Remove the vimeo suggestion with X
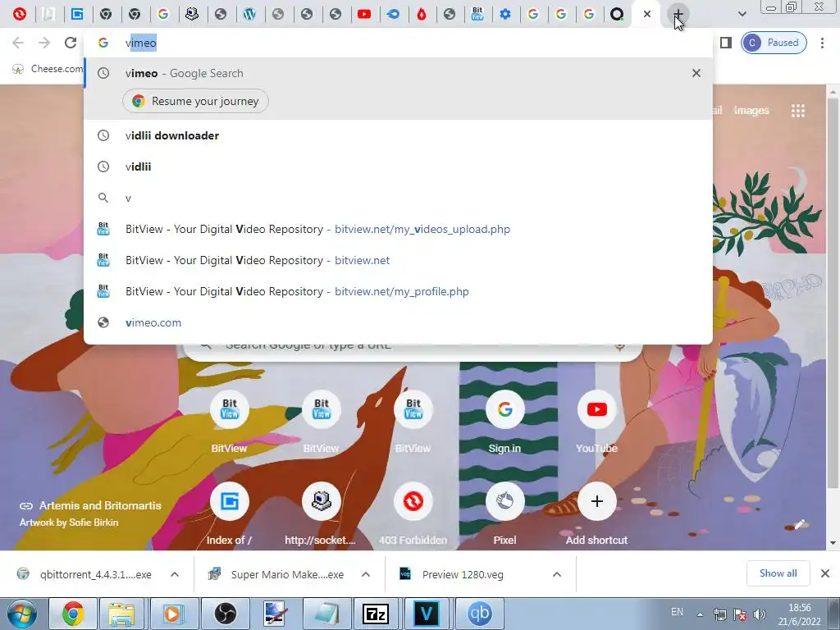This screenshot has width=840, height=630. (696, 73)
